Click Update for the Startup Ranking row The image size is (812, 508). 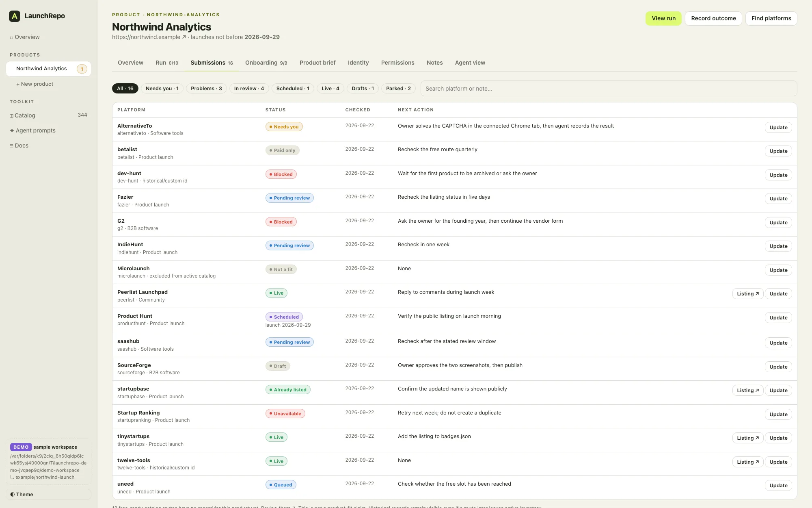pyautogui.click(x=778, y=415)
